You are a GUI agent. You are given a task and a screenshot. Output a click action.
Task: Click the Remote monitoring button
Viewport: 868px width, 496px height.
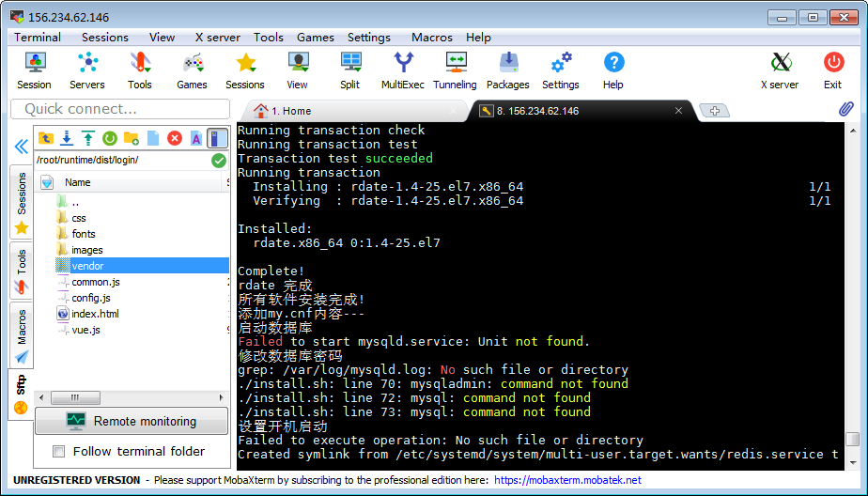(x=132, y=422)
